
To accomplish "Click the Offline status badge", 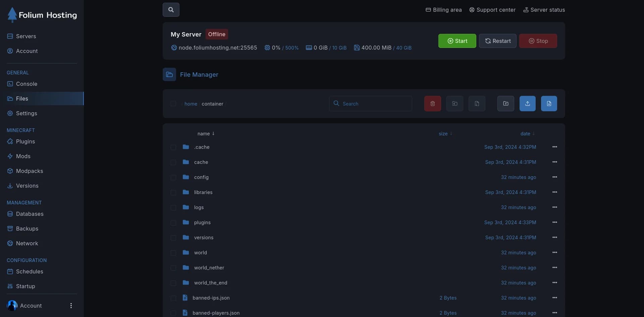I will 217,34.
